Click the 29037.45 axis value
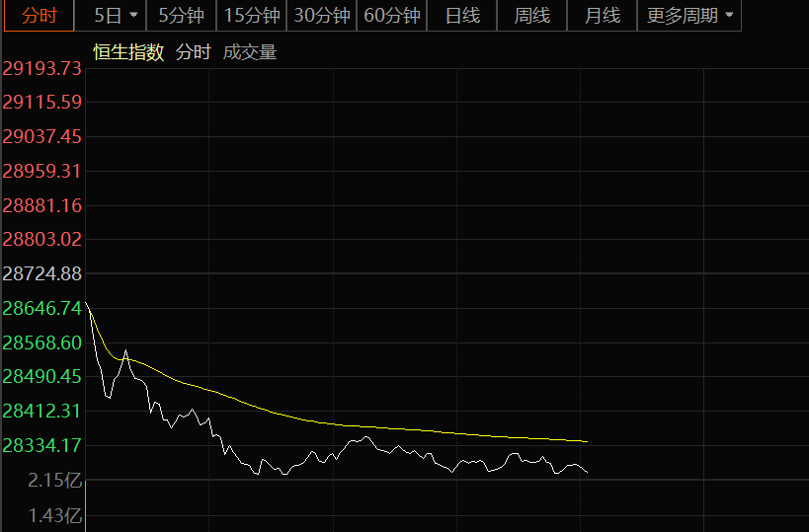 pyautogui.click(x=41, y=136)
